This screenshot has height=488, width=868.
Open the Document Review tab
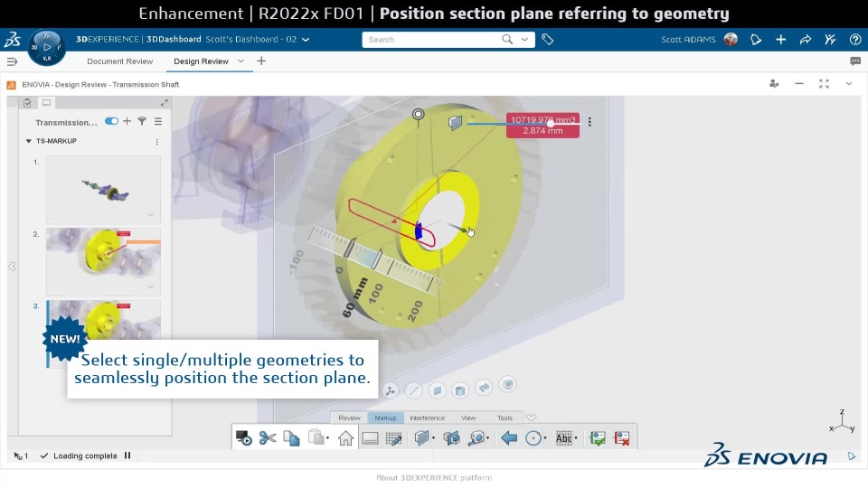point(119,61)
